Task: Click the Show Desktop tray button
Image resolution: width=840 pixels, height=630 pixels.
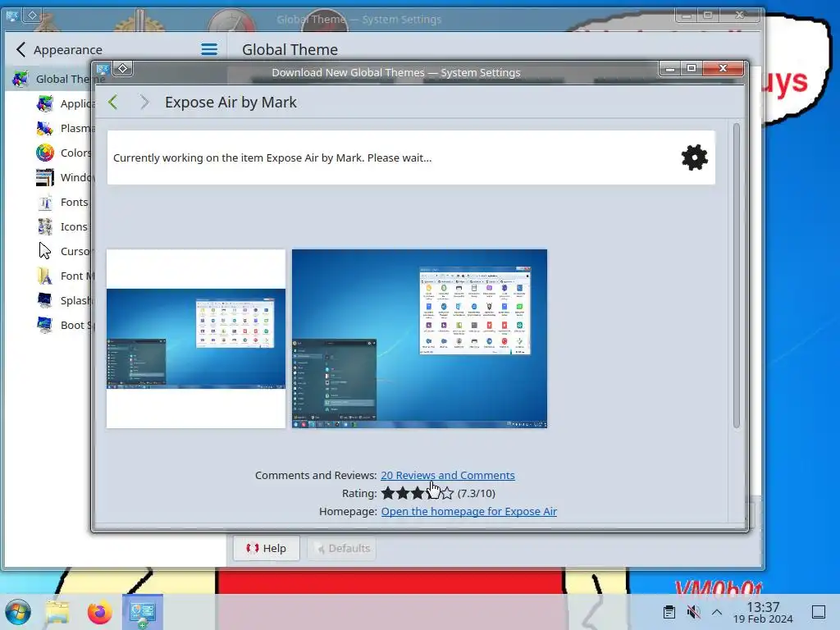Action: click(x=819, y=612)
